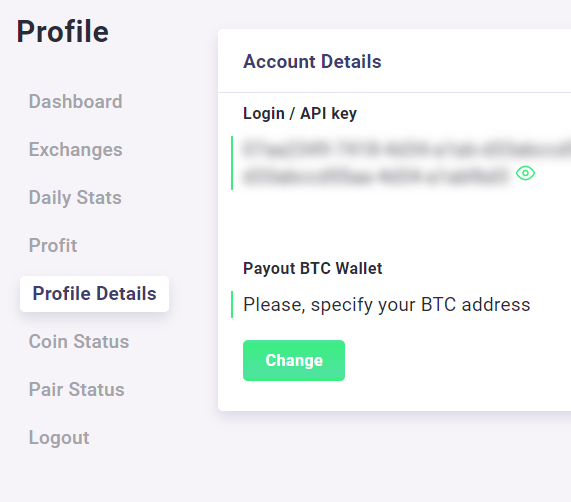
Task: Click the 'Please, specify your BTC address' field
Action: coord(387,304)
